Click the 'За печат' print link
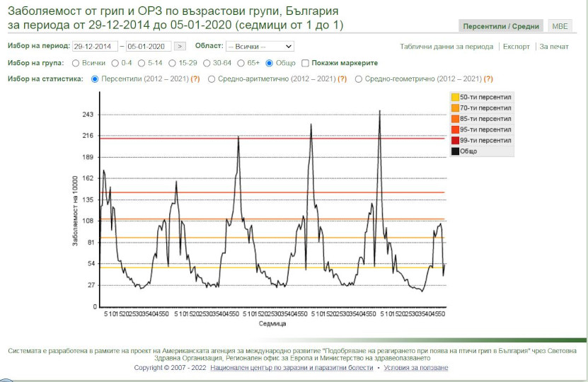This screenshot has width=588, height=382. click(x=554, y=47)
